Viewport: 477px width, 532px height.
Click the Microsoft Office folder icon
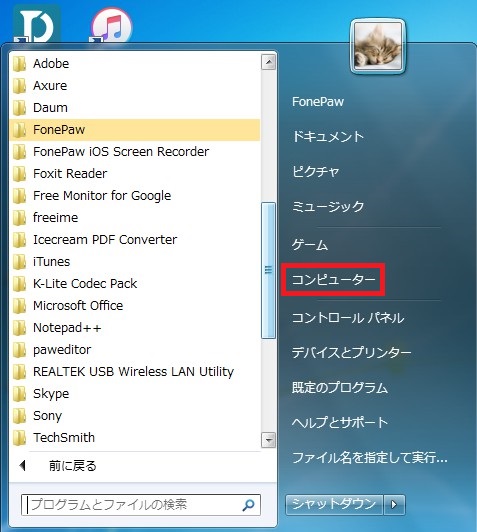click(x=19, y=306)
